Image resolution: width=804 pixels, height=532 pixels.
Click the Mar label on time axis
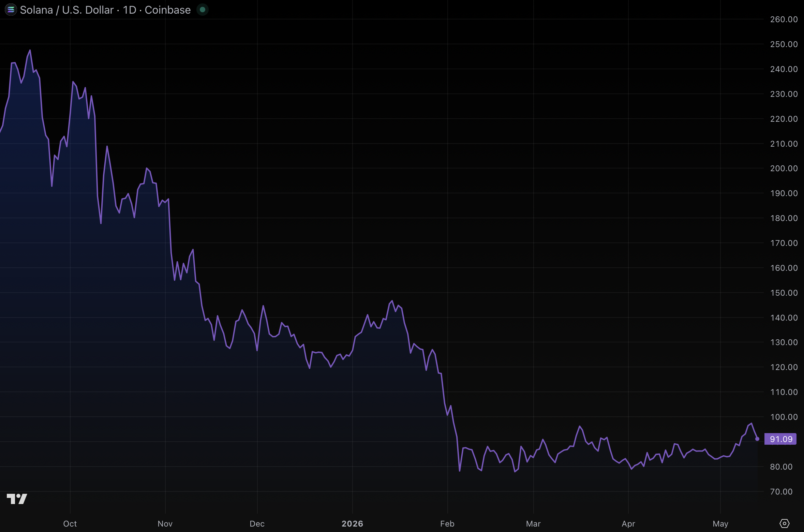point(533,523)
